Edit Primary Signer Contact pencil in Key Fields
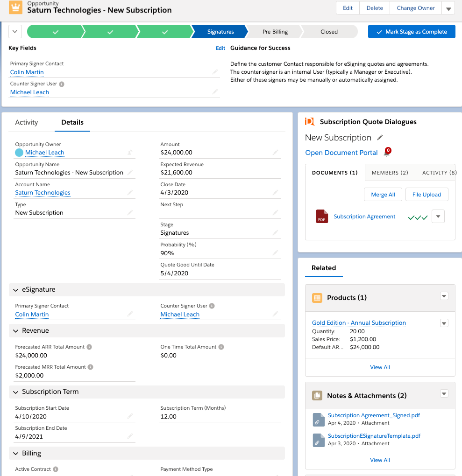Image resolution: width=462 pixels, height=476 pixels. click(215, 72)
